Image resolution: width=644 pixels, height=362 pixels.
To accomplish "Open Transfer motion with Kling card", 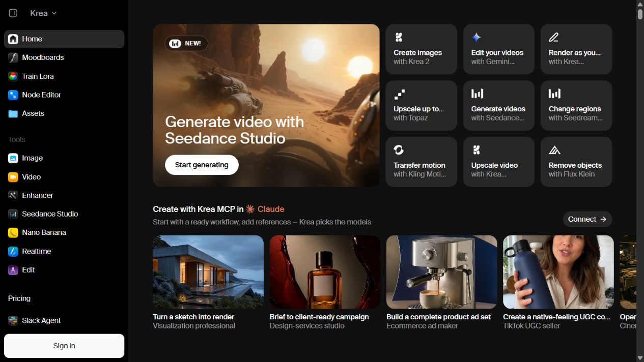I will [x=421, y=162].
